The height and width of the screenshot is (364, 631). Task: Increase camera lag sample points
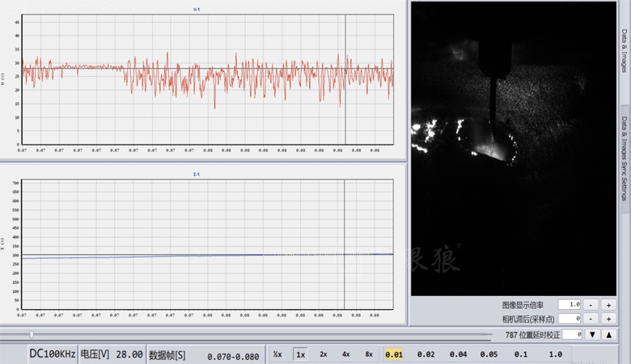608,319
